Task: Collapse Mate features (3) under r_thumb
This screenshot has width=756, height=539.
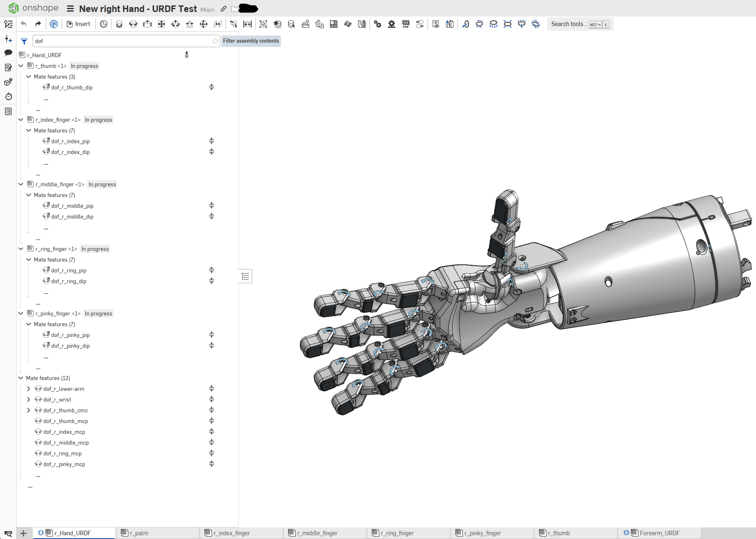Action: (x=29, y=77)
